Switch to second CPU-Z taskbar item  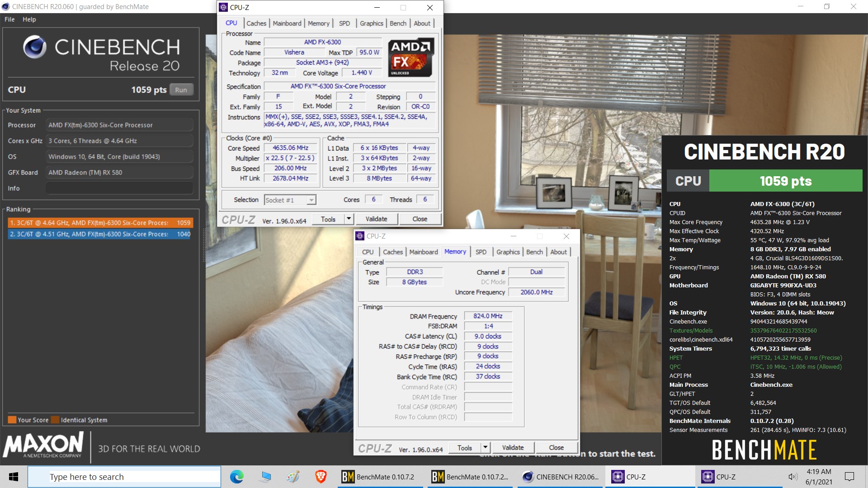point(741,477)
